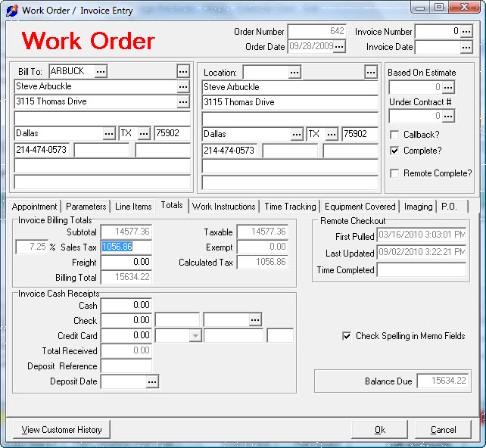
Task: Click the Location name field Steve Arbuckle
Action: point(290,87)
